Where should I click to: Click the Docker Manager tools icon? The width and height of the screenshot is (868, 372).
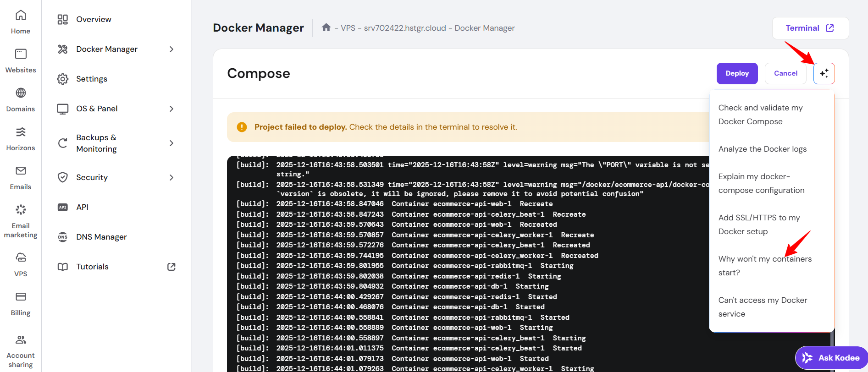[63, 49]
